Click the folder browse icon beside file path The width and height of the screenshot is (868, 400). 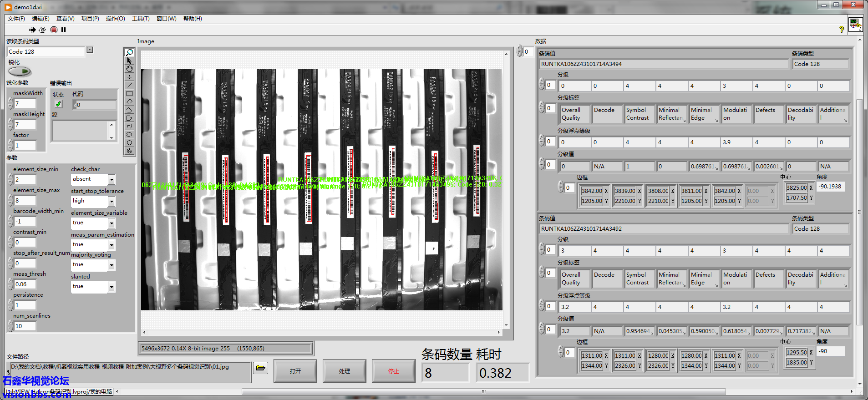(260, 368)
